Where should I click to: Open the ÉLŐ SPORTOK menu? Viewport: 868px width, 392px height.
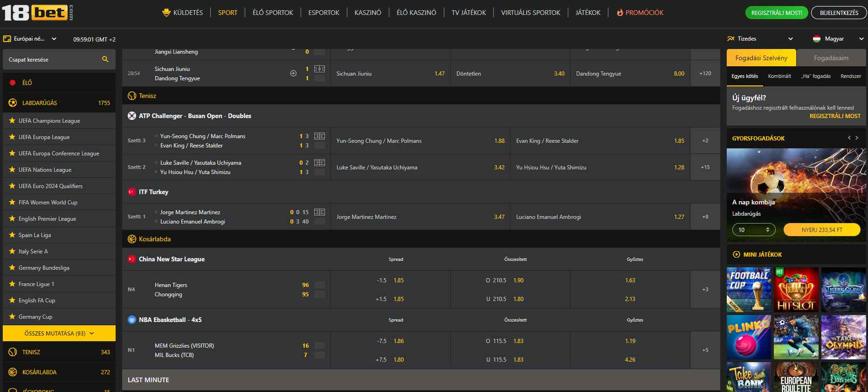pos(273,13)
